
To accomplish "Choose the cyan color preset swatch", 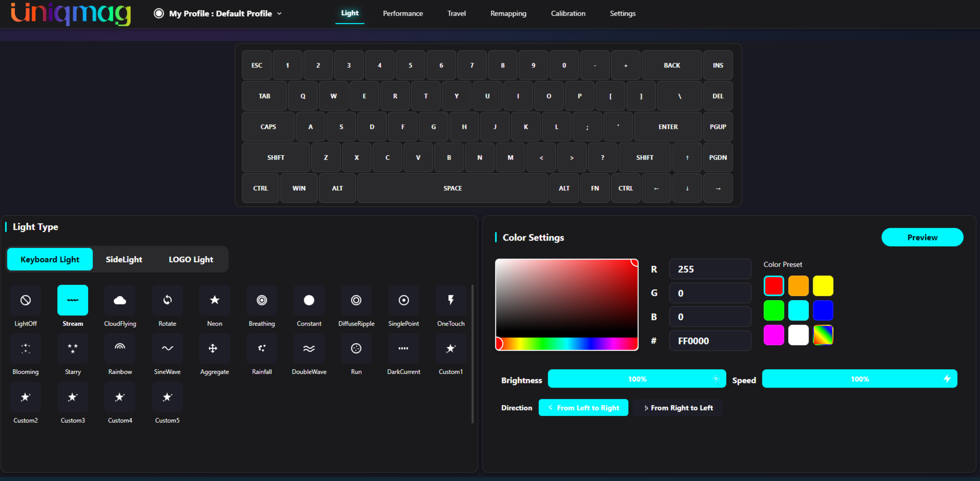I will pos(798,311).
